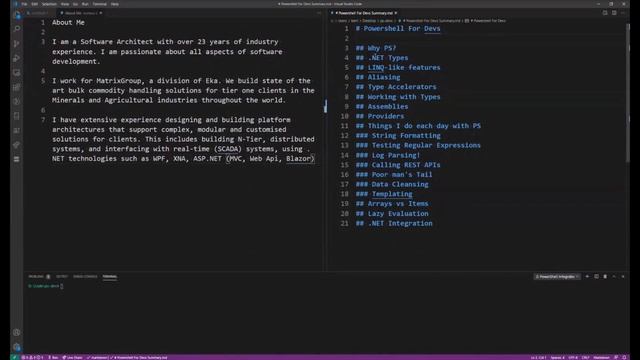This screenshot has height=360, width=640.
Task: Click the '## Lazy Evaluation' line
Action: point(392,213)
